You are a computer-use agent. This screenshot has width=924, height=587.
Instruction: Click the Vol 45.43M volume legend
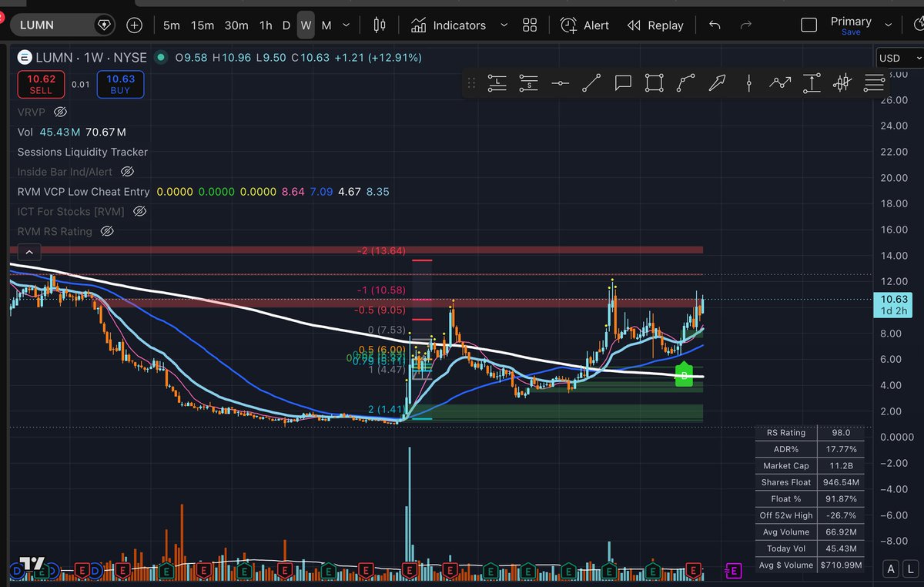pos(72,132)
